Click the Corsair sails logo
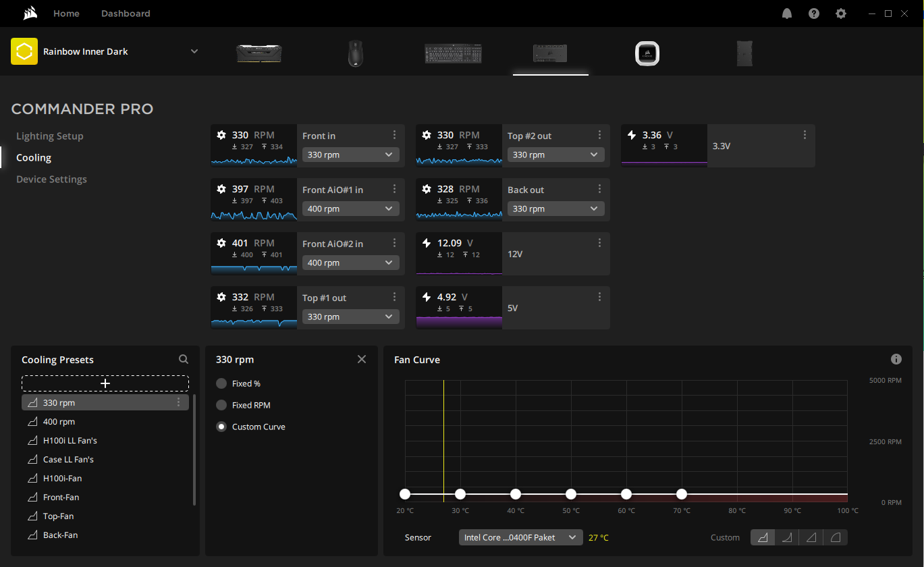This screenshot has width=924, height=567. (29, 13)
